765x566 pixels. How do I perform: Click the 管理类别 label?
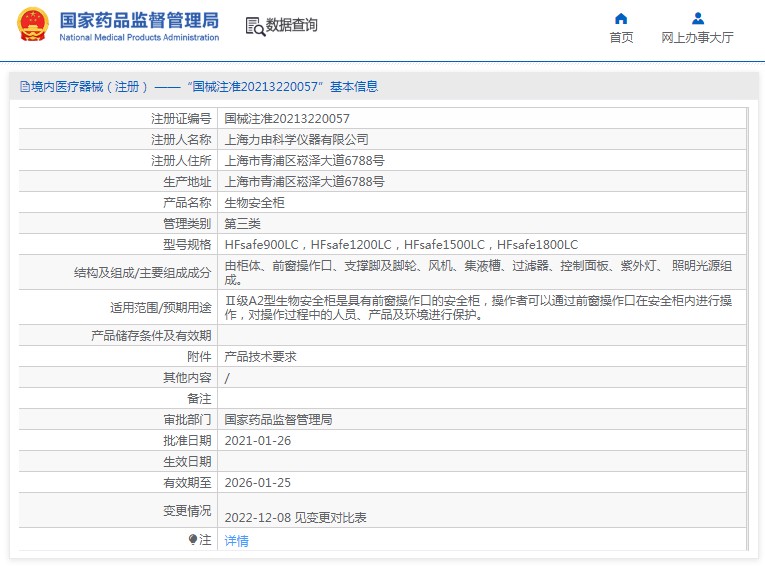[187, 223]
